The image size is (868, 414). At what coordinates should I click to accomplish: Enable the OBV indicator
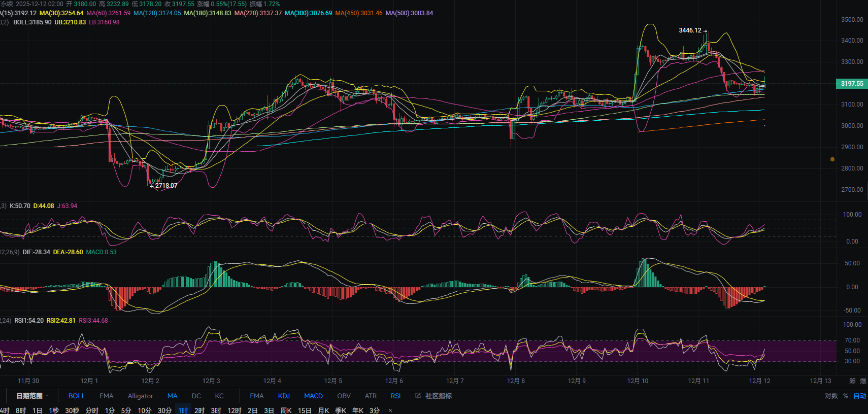pos(344,396)
